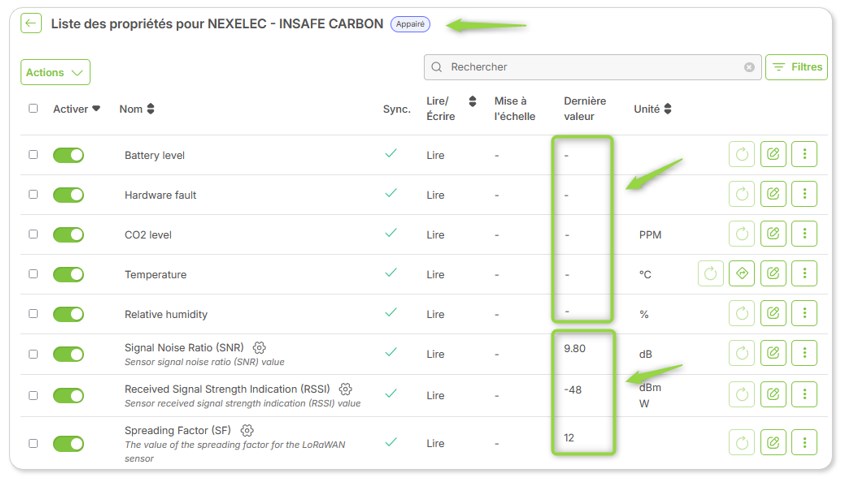Edit the Battery level property
Screen dimensions: 846x483
coord(773,154)
